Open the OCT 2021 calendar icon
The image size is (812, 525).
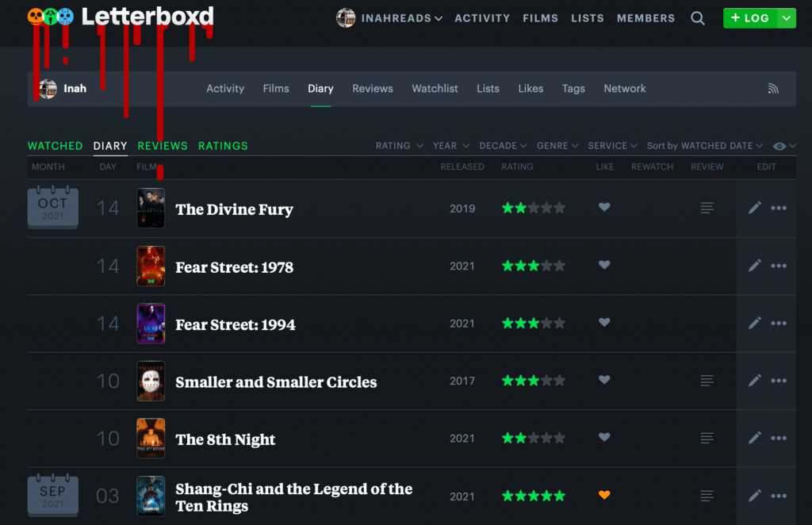point(53,208)
